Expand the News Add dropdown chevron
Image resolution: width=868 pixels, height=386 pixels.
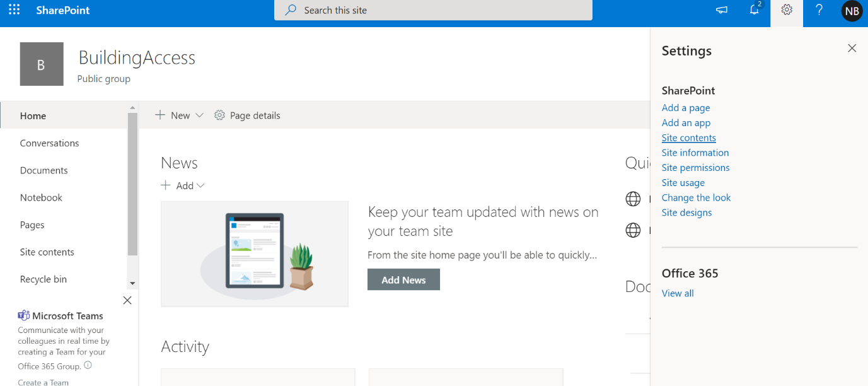(x=200, y=185)
